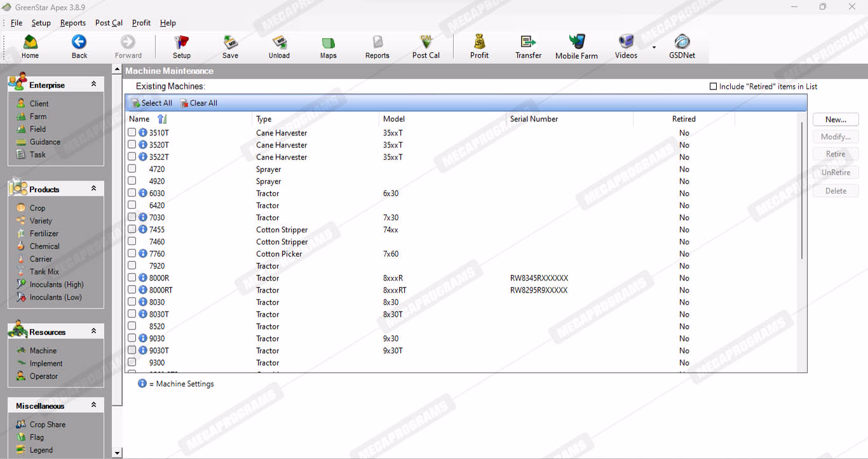The width and height of the screenshot is (868, 459).
Task: Select Guidance in the Enterprise panel
Action: (x=44, y=142)
